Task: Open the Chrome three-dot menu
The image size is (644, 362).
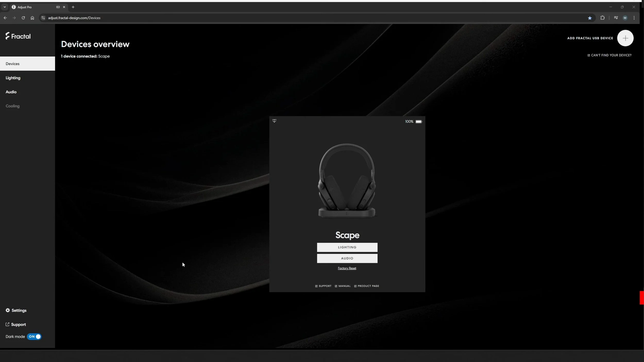Action: [634, 18]
